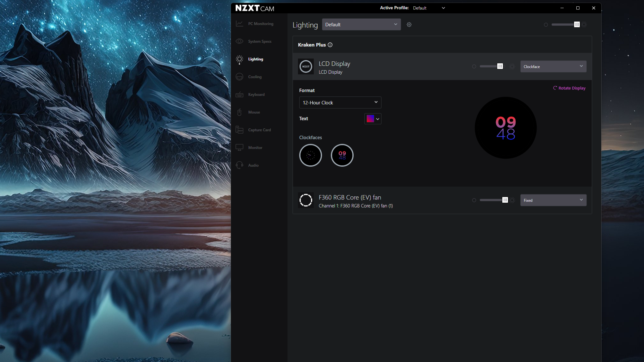Click the Audio headset icon
This screenshot has height=362, width=644.
[239, 165]
